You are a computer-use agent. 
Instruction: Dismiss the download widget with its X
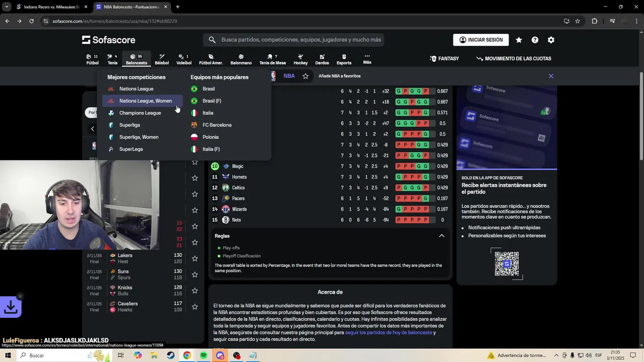20,296
